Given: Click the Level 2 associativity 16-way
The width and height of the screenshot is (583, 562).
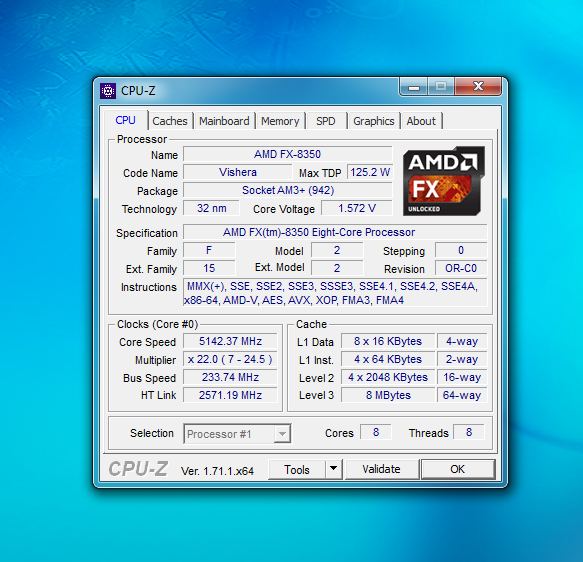Looking at the screenshot, I should point(462,377).
